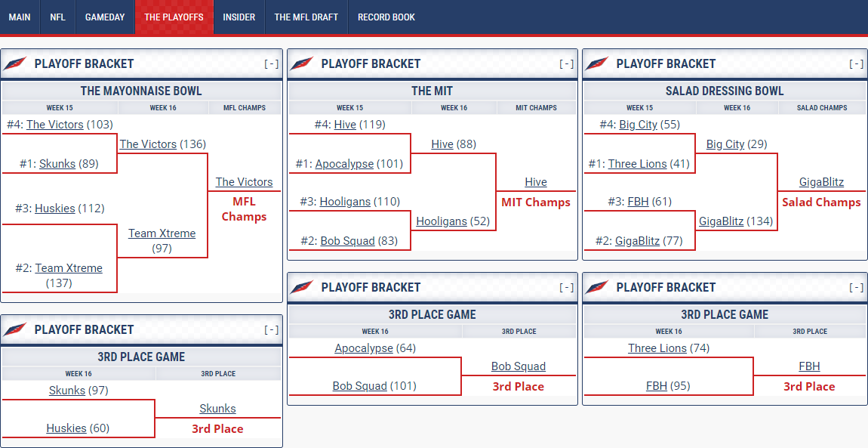The width and height of the screenshot is (868, 448).
Task: Click the logo icon in the Salad Dressing Bowl header
Action: coord(597,64)
